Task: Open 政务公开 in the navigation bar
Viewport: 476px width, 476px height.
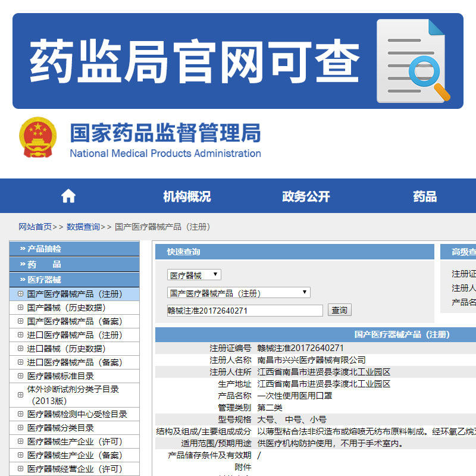Action: [306, 196]
